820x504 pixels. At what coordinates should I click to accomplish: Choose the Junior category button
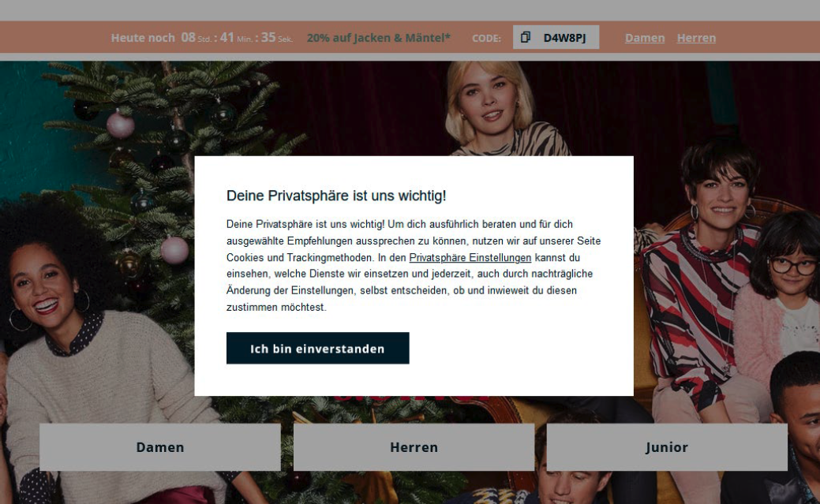(667, 447)
